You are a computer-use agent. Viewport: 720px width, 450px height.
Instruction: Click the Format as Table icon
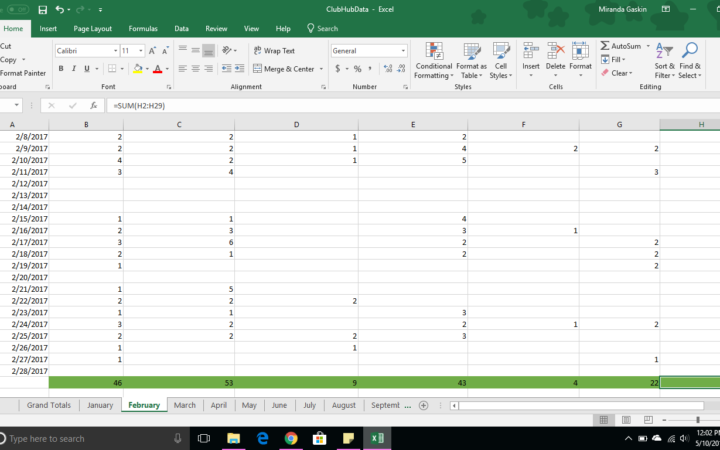471,60
